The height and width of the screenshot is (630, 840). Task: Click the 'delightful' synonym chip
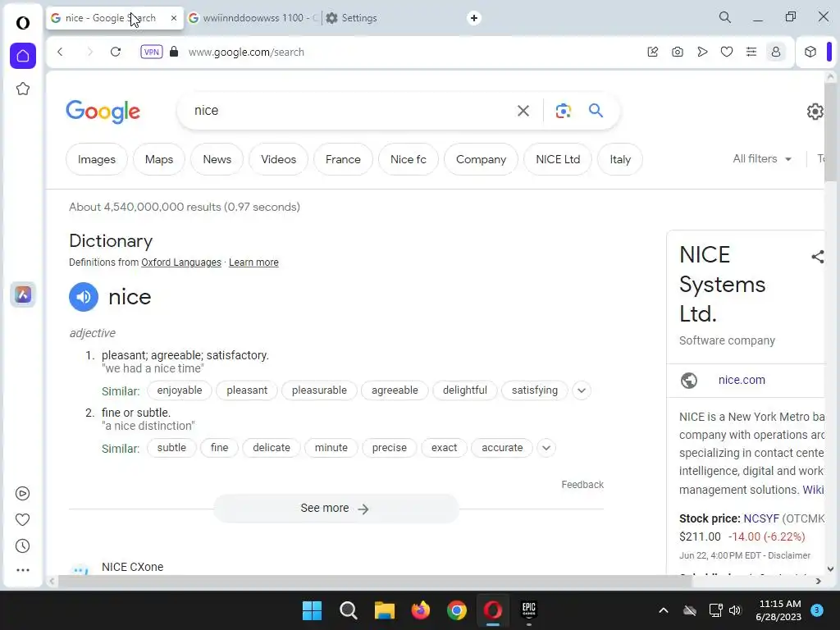pos(465,390)
